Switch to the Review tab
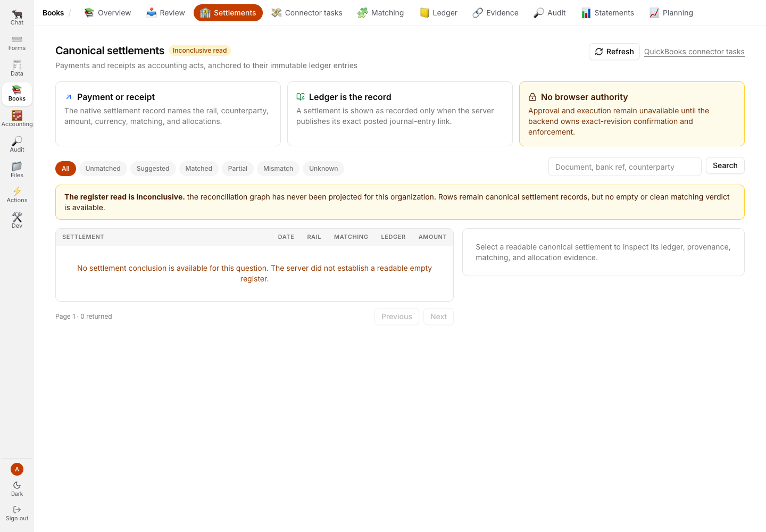 point(166,13)
